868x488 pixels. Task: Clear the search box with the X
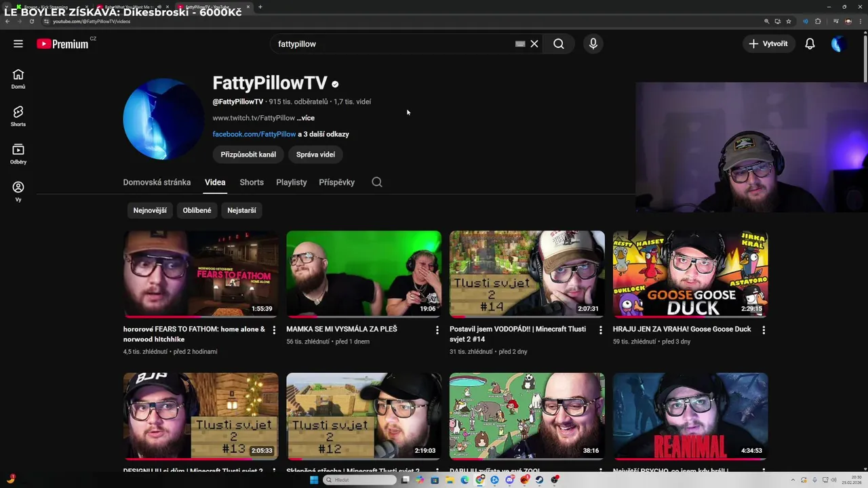pyautogui.click(x=534, y=44)
